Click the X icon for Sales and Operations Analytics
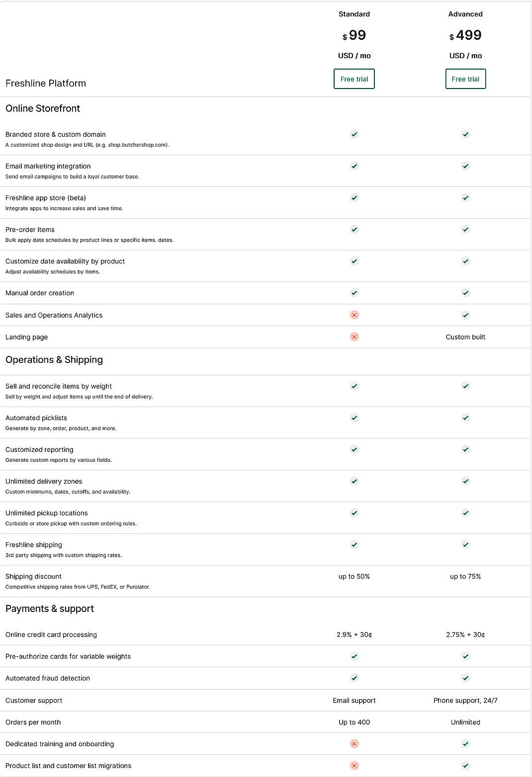Image resolution: width=532 pixels, height=777 pixels. pyautogui.click(x=354, y=315)
